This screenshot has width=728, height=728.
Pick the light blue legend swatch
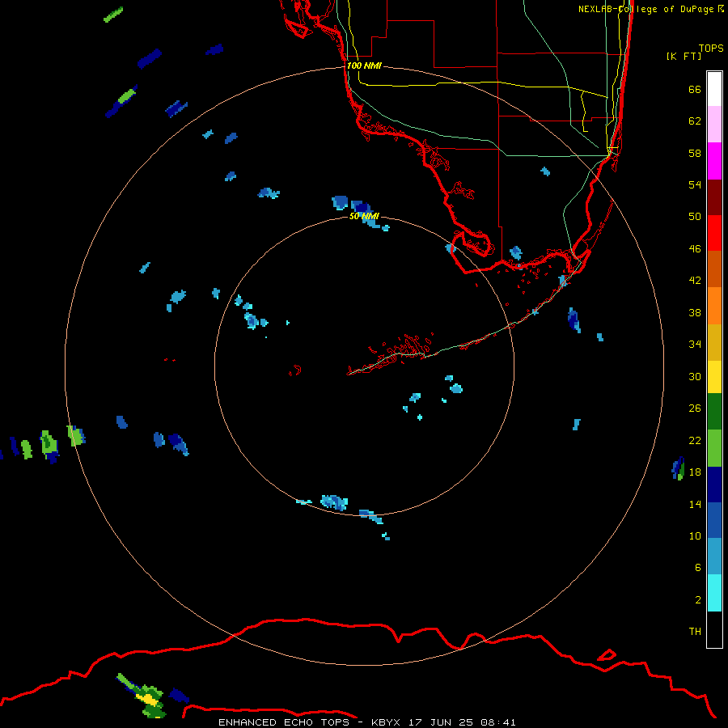click(x=714, y=557)
